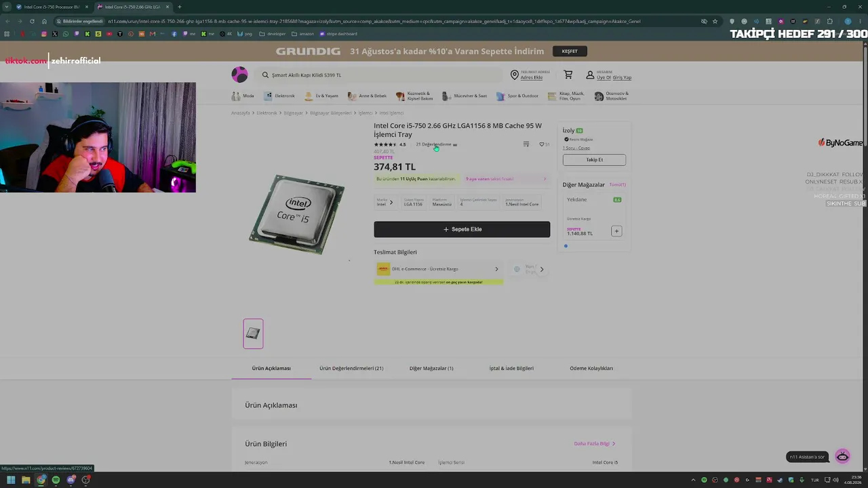The height and width of the screenshot is (488, 868).
Task: Open Diğer Mağazalar (1) tab
Action: click(x=431, y=368)
